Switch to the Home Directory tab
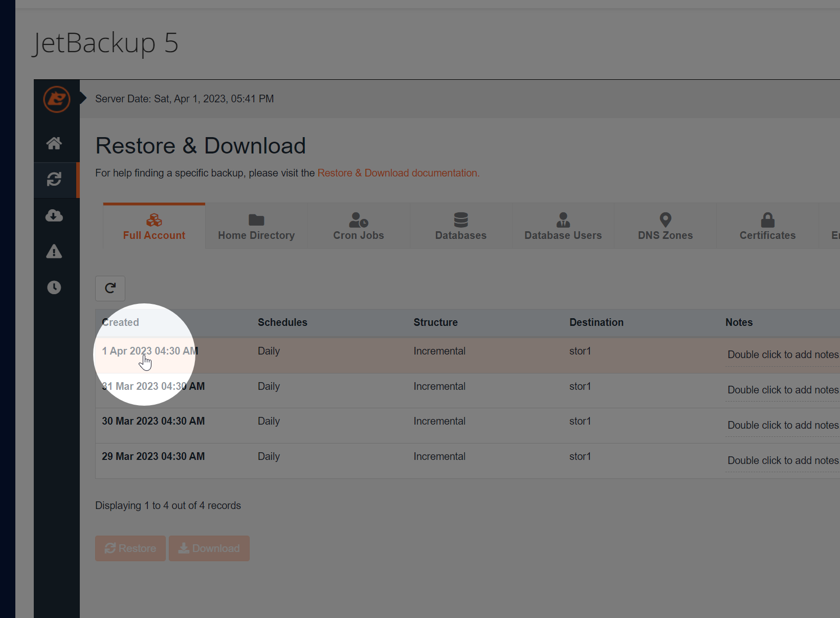This screenshot has width=840, height=618. coord(256,226)
